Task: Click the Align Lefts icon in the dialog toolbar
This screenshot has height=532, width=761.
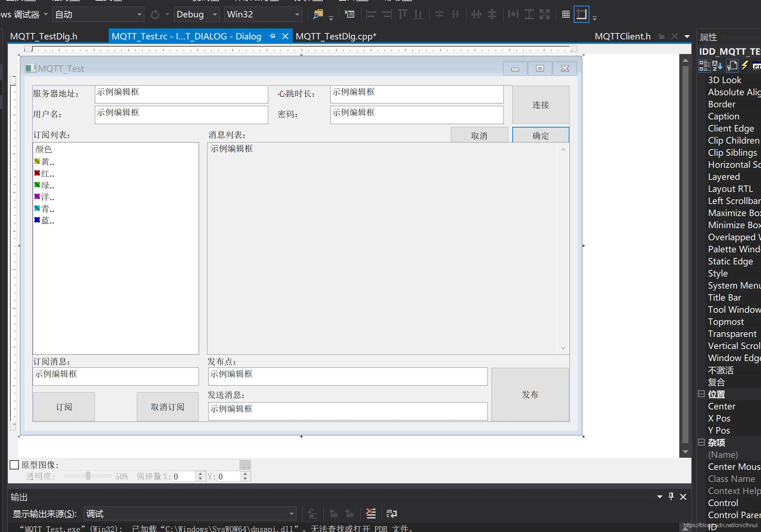Action: click(371, 14)
